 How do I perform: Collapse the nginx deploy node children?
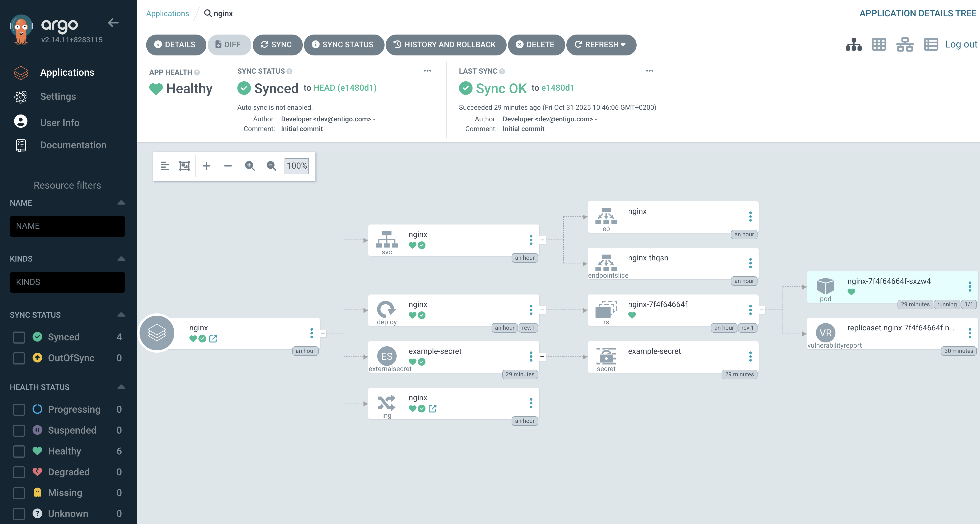point(542,310)
